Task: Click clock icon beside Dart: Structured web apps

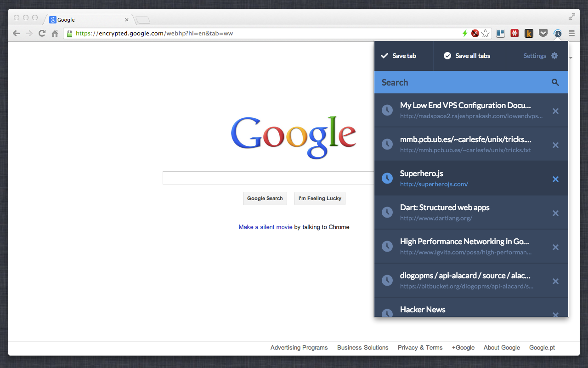Action: tap(387, 213)
